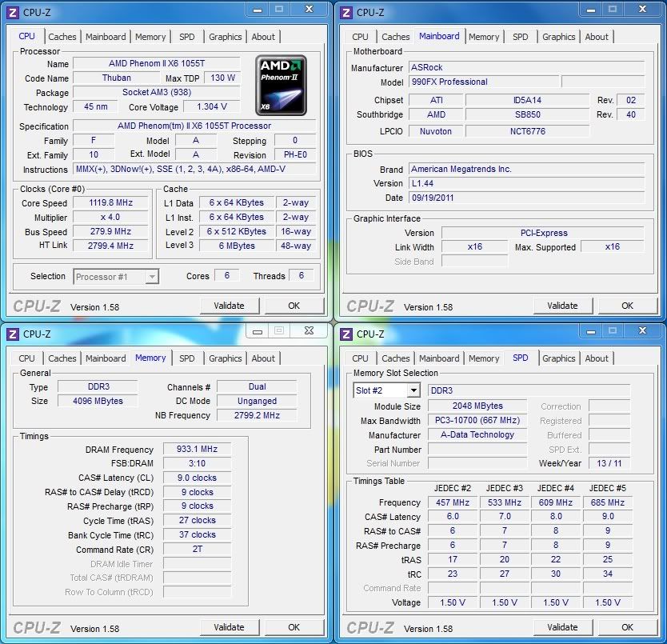Click the motherboard model '990FX Professional'
The image size is (667, 644).
click(x=484, y=82)
